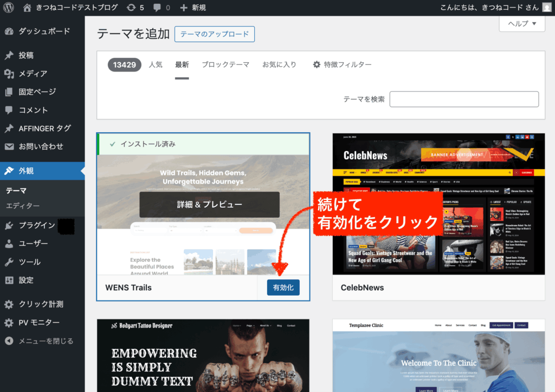Image resolution: width=555 pixels, height=392 pixels.
Task: Switch to the 人気 tab
Action: (x=156, y=64)
